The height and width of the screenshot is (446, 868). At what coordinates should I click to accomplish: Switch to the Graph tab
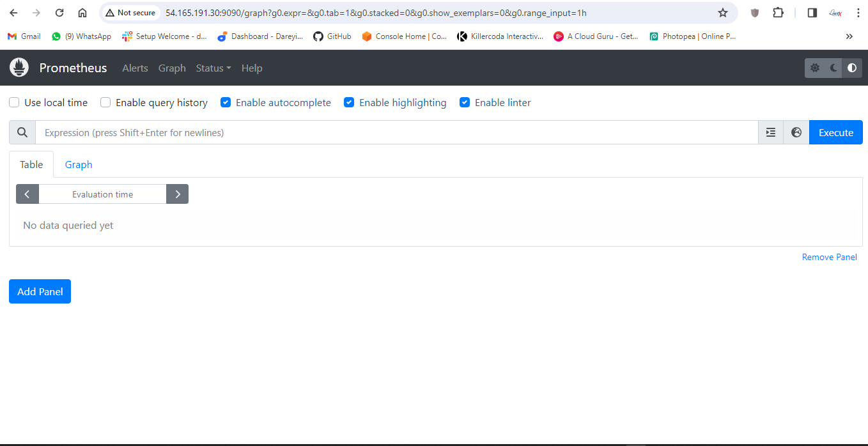coord(79,165)
